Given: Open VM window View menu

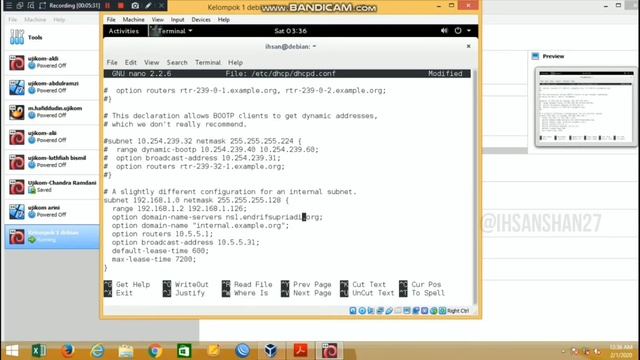Looking at the screenshot, I should point(158,20).
